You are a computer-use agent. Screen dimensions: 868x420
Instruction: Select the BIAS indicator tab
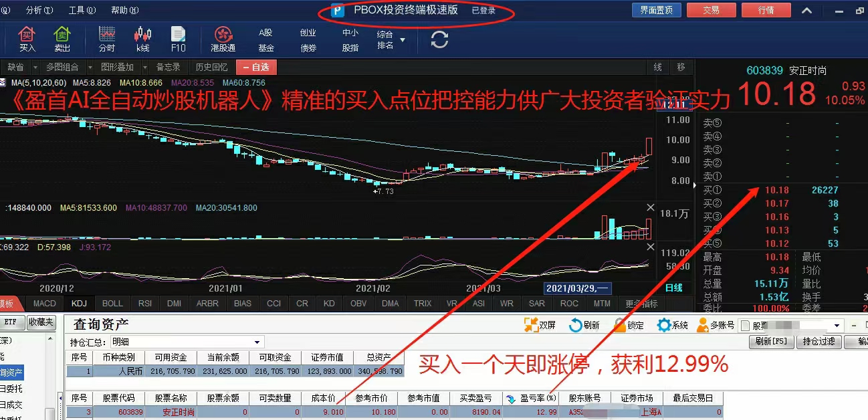243,304
